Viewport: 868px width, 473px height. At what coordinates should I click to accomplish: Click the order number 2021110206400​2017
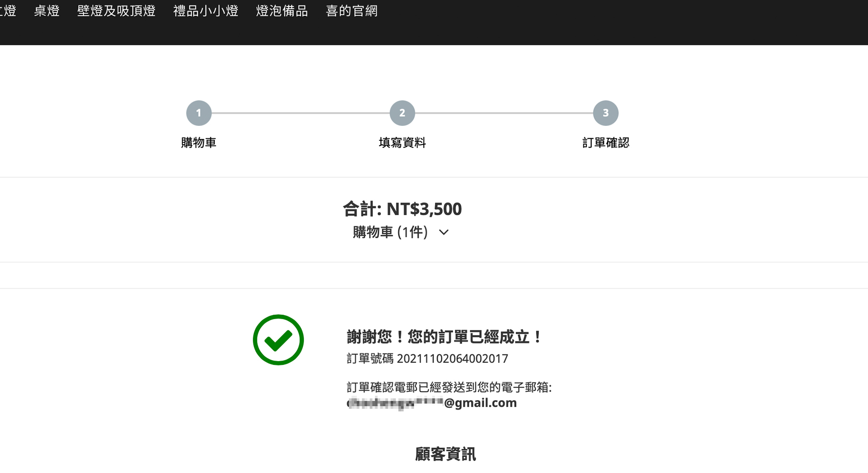pyautogui.click(x=452, y=359)
